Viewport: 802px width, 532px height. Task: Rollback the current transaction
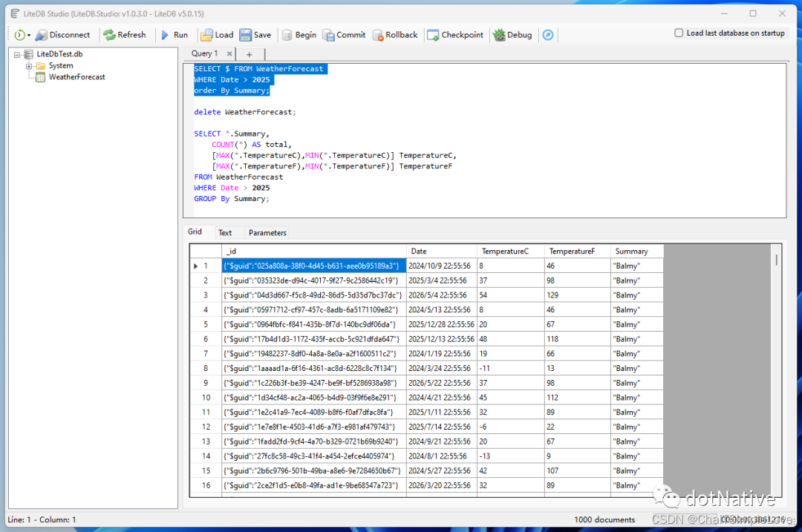point(395,34)
